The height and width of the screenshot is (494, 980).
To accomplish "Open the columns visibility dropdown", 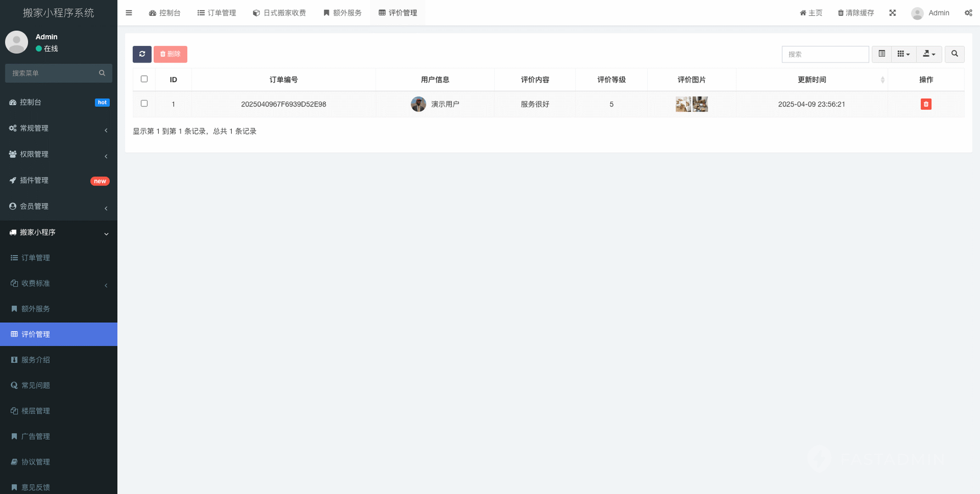I will [x=903, y=54].
